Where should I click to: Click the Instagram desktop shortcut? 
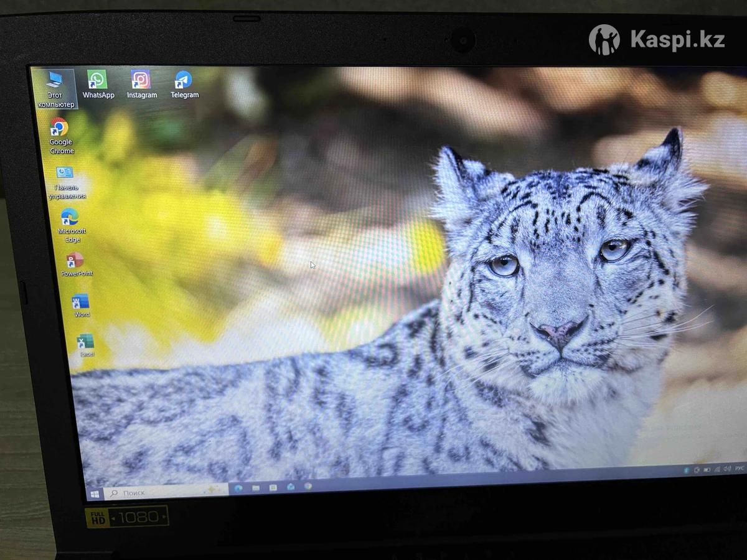pyautogui.click(x=141, y=81)
